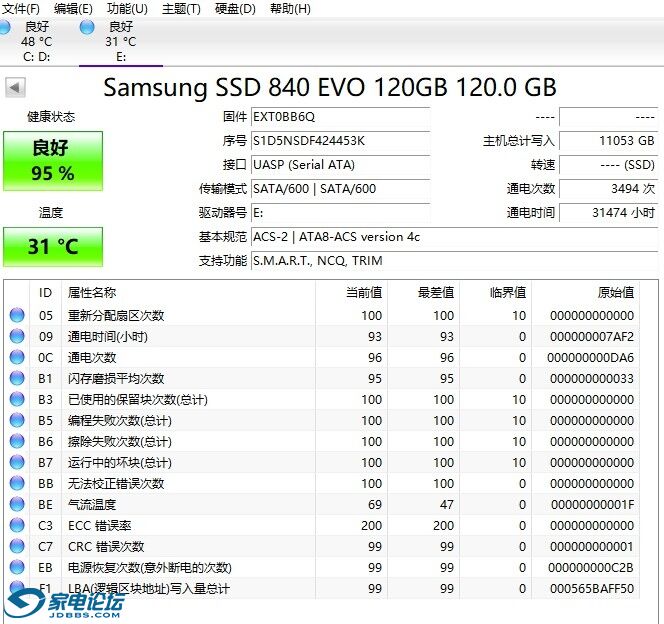This screenshot has width=664, height=624.
Task: Click the ID column header
Action: click(x=45, y=293)
